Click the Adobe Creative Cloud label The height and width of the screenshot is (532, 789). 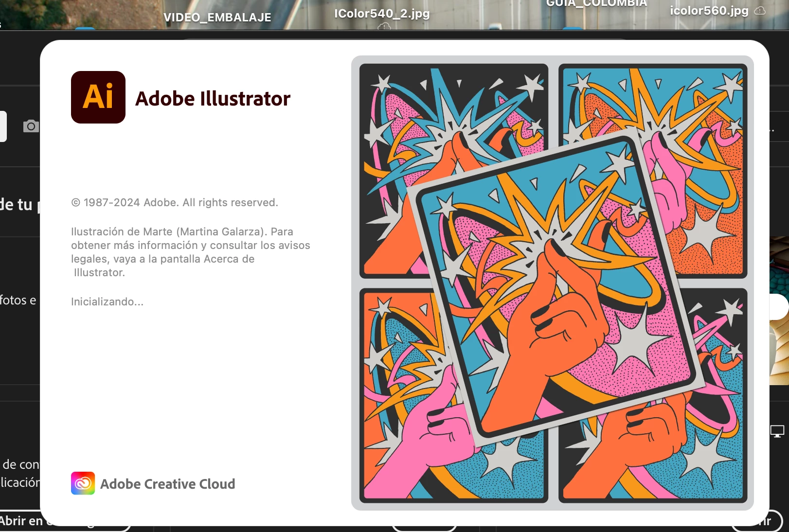168,484
